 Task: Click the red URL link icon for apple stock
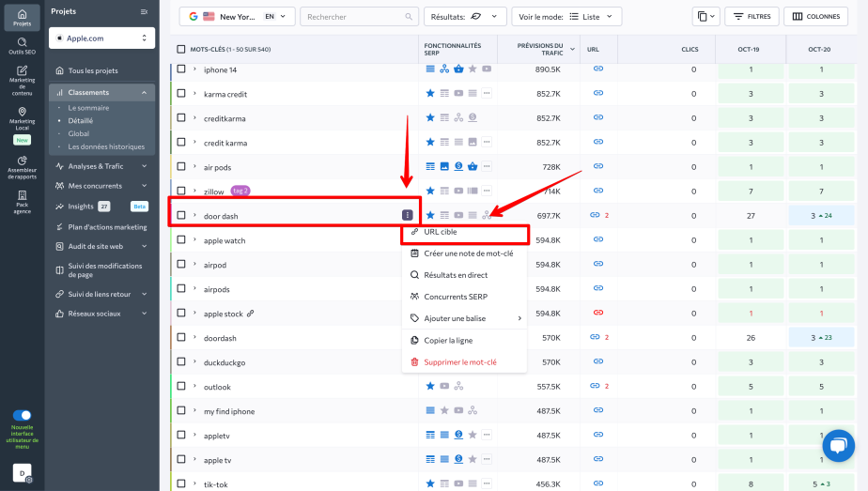tap(597, 314)
